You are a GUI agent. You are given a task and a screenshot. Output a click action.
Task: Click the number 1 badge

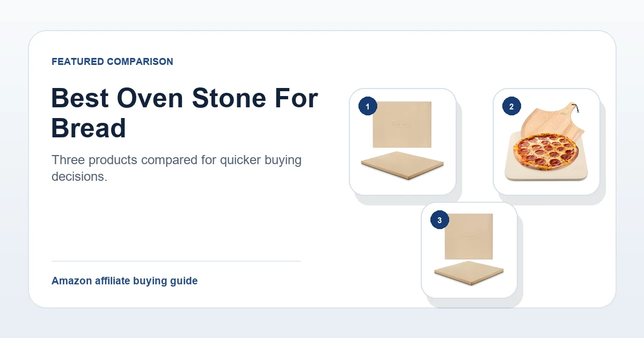coord(367,107)
